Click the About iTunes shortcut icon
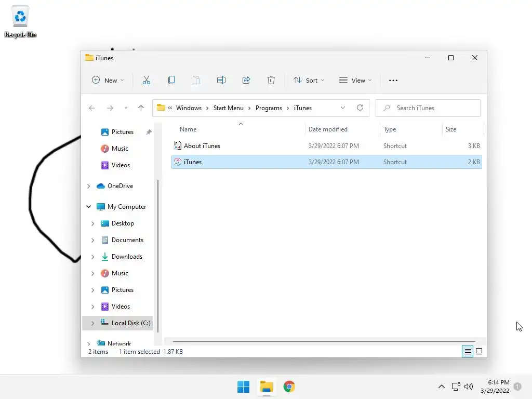This screenshot has height=399, width=532. [177, 145]
